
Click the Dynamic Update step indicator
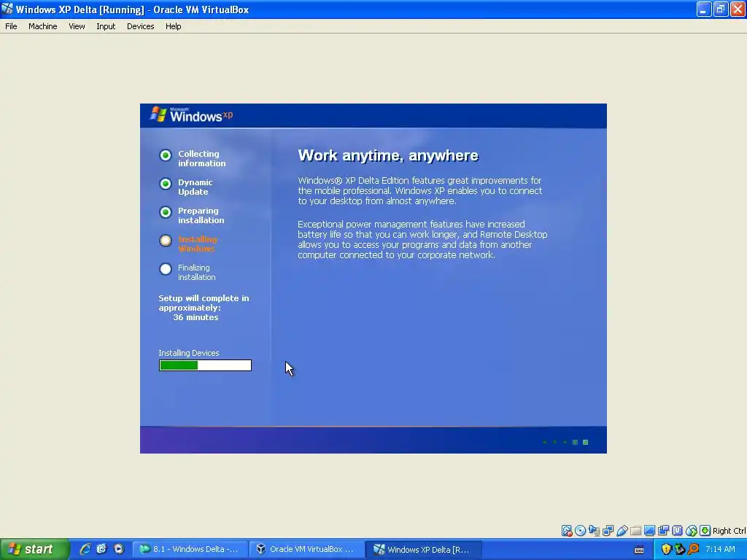(166, 184)
